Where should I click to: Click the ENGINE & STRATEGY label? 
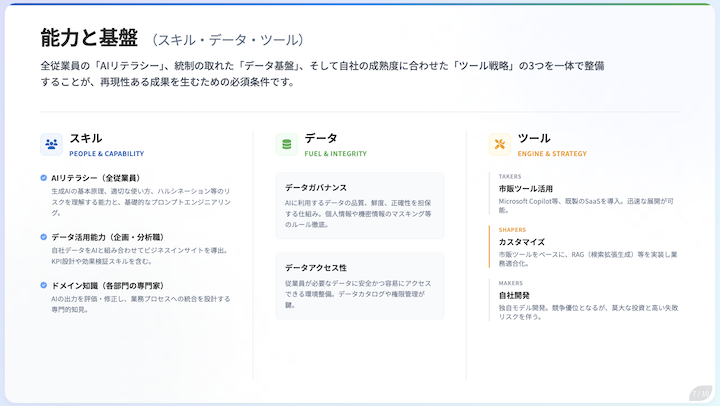pyautogui.click(x=552, y=154)
